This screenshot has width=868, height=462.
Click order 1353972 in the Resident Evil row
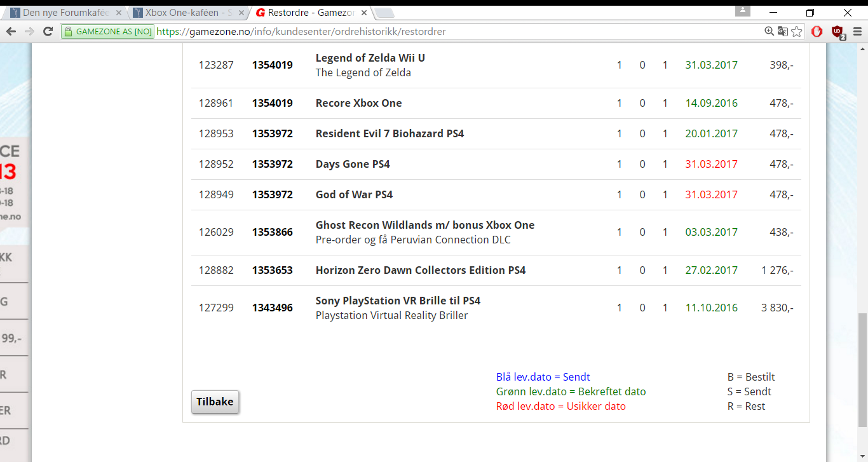click(x=273, y=133)
